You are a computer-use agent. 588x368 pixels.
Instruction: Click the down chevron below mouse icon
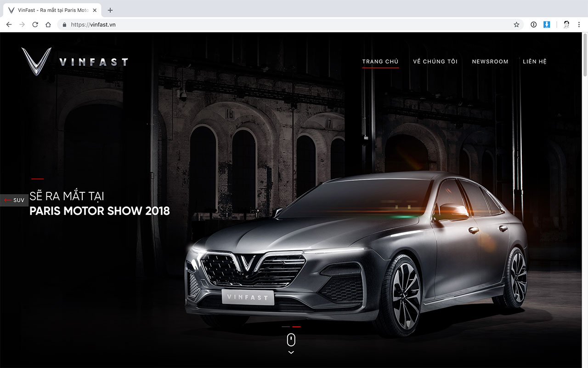pos(291,352)
